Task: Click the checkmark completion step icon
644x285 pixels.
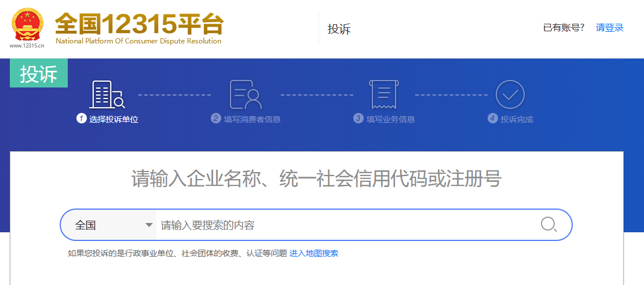Action: (x=510, y=94)
